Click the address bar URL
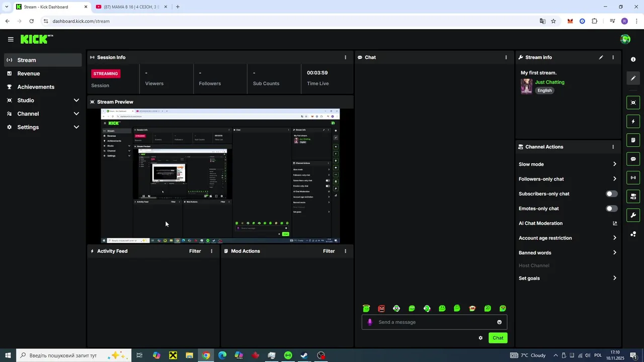The width and height of the screenshot is (644, 362). tap(81, 21)
